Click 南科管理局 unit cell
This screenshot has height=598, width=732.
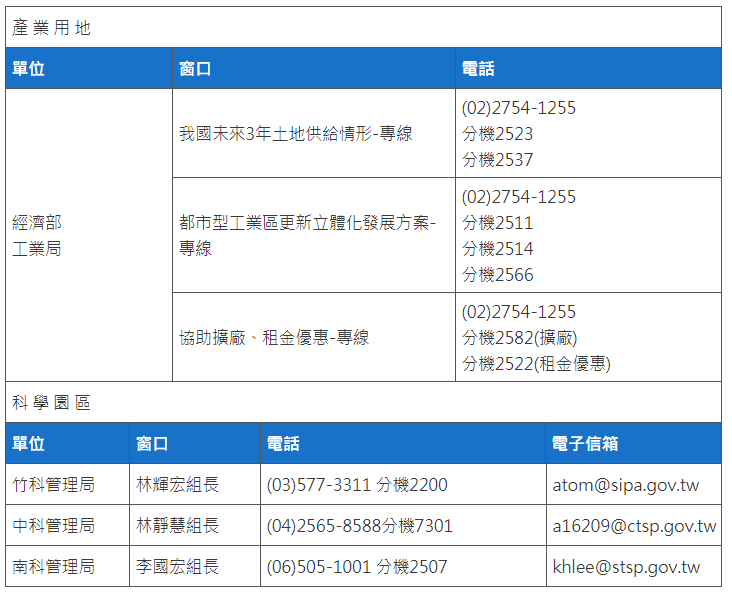tap(68, 566)
